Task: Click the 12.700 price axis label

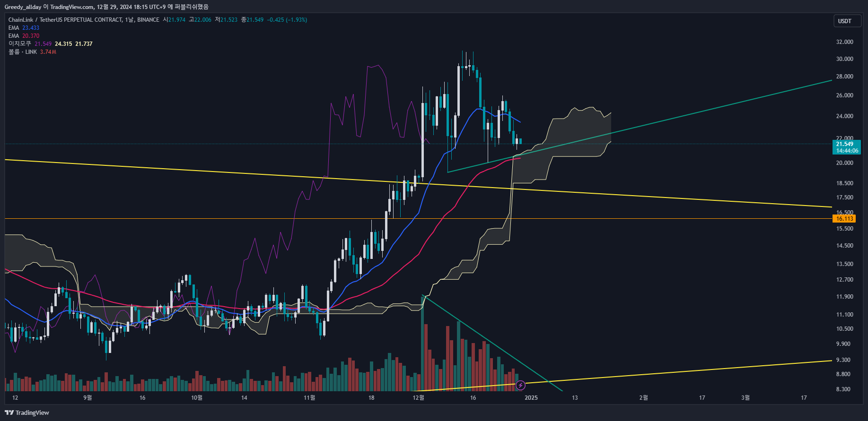Action: coord(845,280)
